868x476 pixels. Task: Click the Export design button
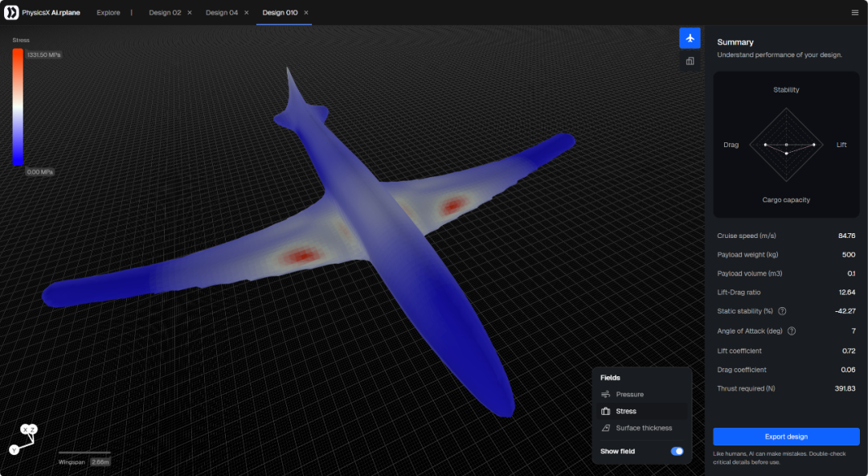click(x=786, y=437)
